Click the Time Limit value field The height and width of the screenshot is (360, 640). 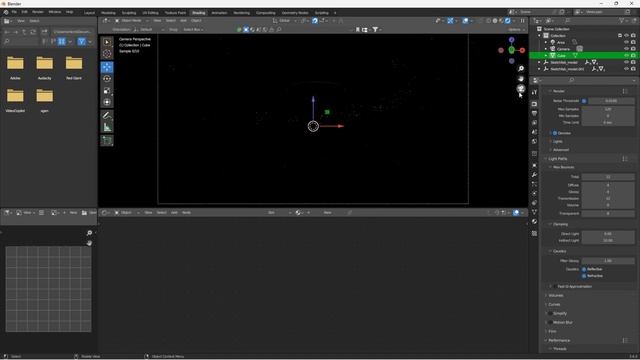click(x=608, y=122)
